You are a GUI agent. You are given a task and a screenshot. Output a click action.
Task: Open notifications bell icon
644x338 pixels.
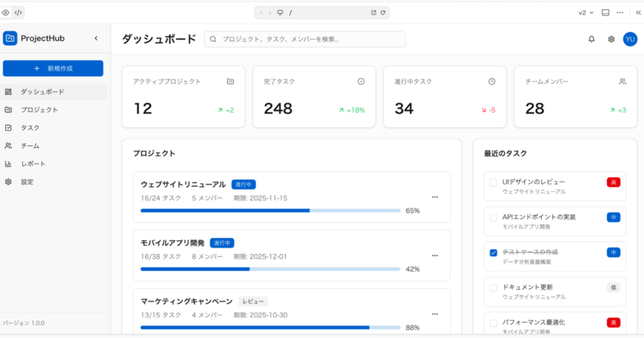[x=591, y=39]
